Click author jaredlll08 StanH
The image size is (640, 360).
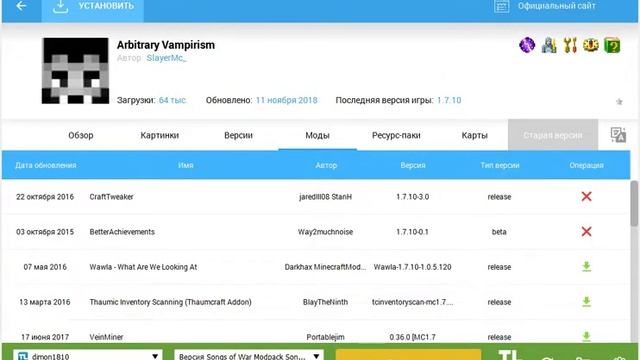[x=325, y=197]
